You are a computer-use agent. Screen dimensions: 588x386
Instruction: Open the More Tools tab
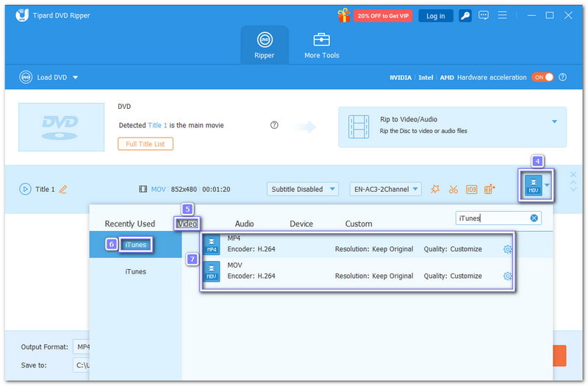click(x=321, y=45)
